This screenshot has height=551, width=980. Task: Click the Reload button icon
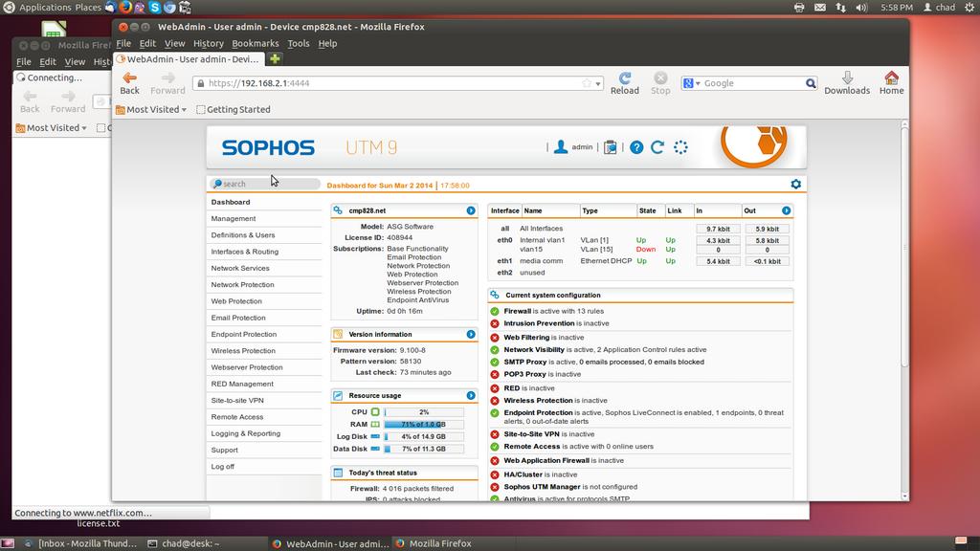[x=624, y=77]
